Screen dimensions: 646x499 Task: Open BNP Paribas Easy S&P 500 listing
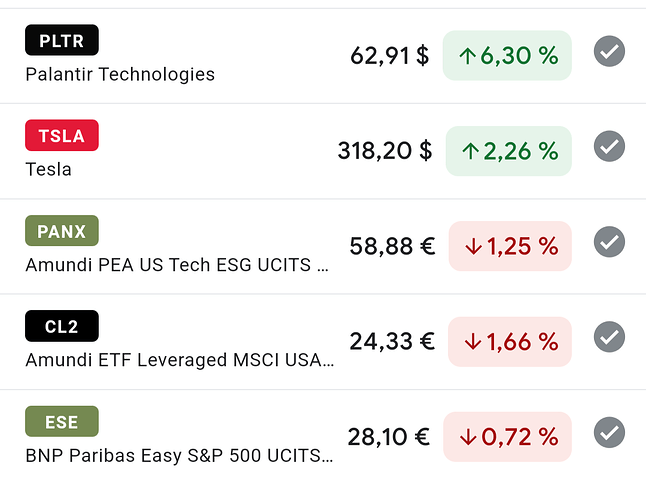pos(179,456)
